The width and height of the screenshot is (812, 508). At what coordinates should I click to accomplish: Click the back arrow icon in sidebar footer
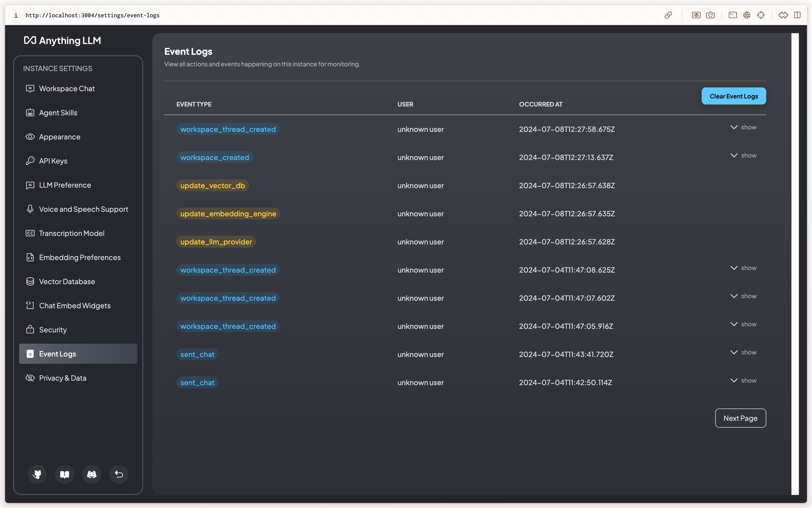(x=119, y=474)
